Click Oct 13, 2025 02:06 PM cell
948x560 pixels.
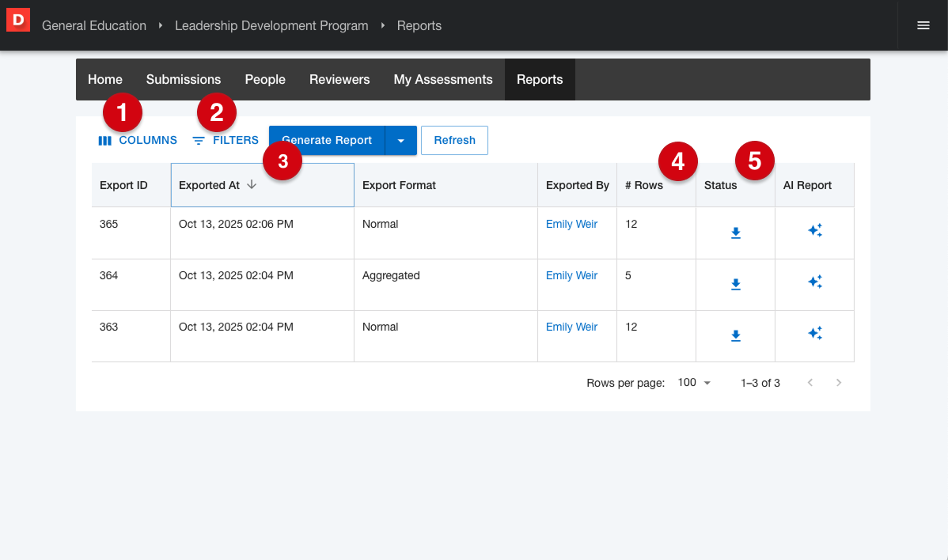[x=263, y=233]
